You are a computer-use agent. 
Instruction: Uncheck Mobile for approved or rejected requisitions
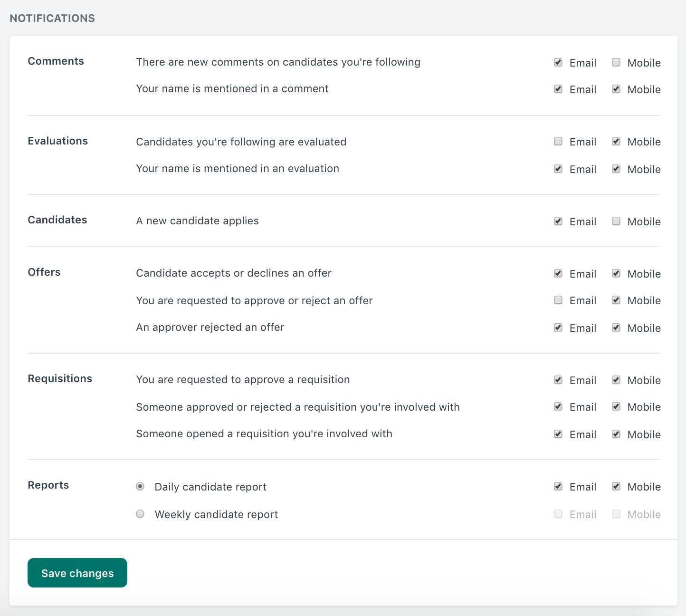point(616,406)
